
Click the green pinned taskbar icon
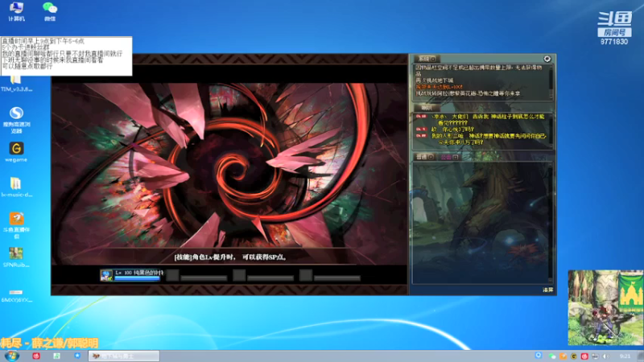point(56,356)
